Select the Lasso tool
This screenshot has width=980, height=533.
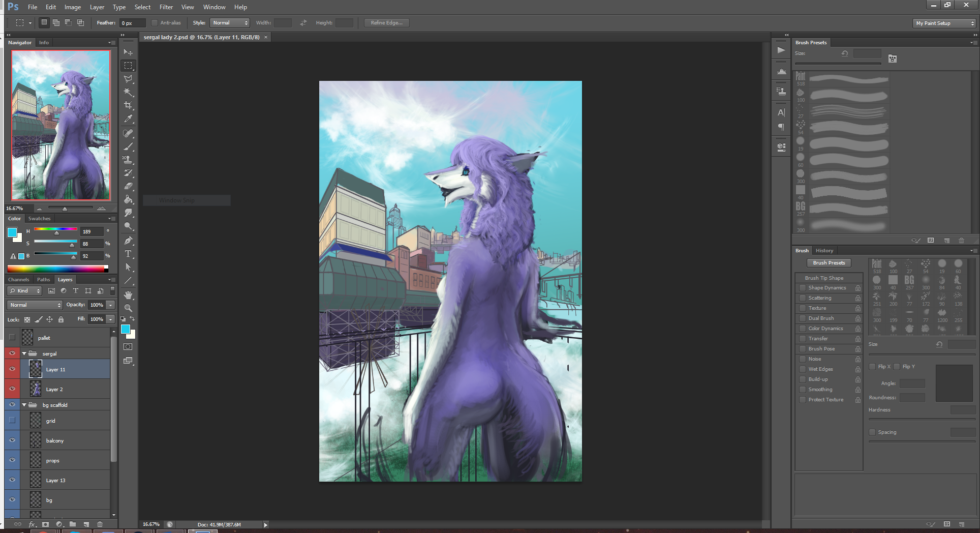tap(128, 79)
